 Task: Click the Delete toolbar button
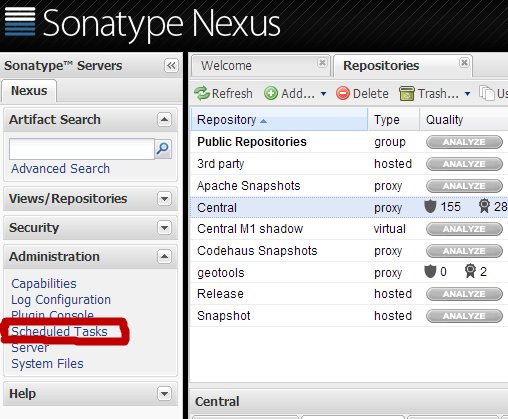362,94
